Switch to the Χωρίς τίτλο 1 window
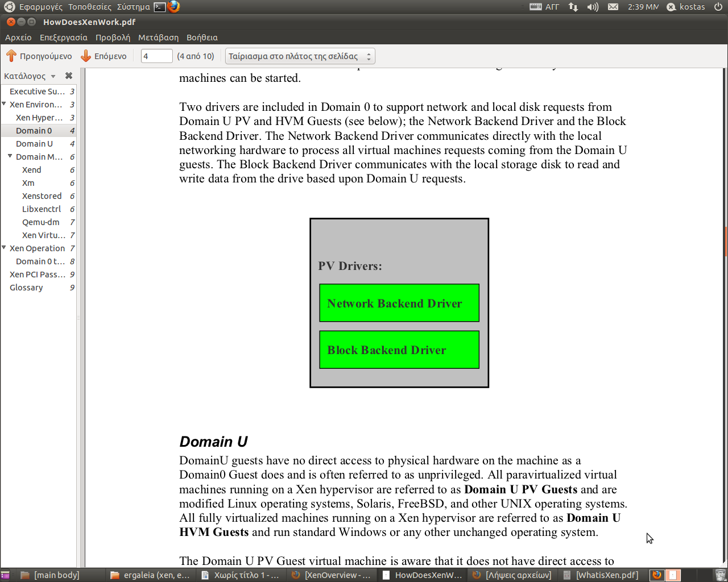This screenshot has height=582, width=728. tap(241, 575)
